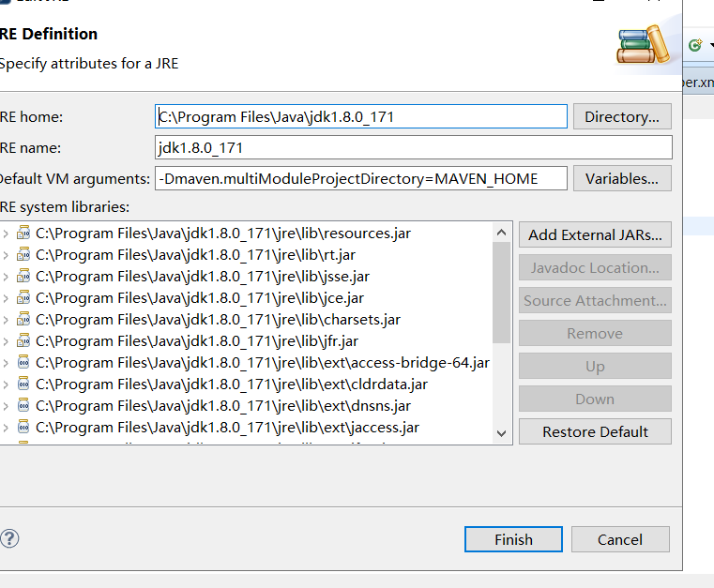Click the jar icon beside jaccess.jar

coord(23,428)
